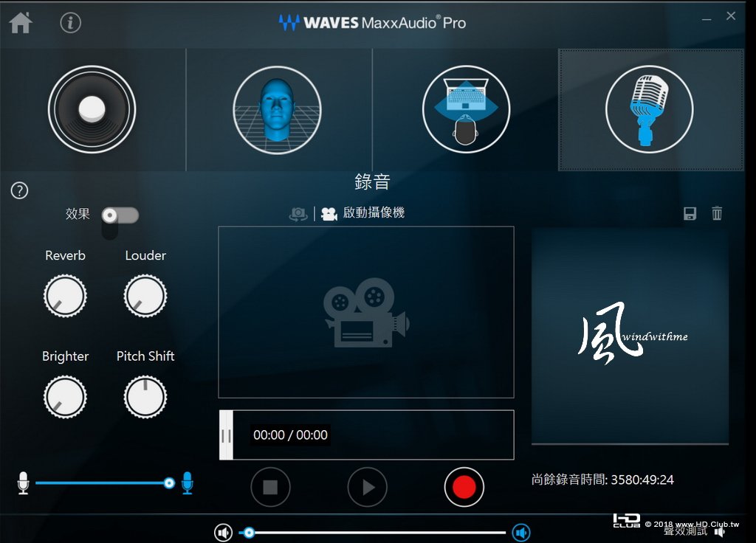Delete the recording with trash icon
Viewport: 756px width, 543px height.
(x=717, y=213)
